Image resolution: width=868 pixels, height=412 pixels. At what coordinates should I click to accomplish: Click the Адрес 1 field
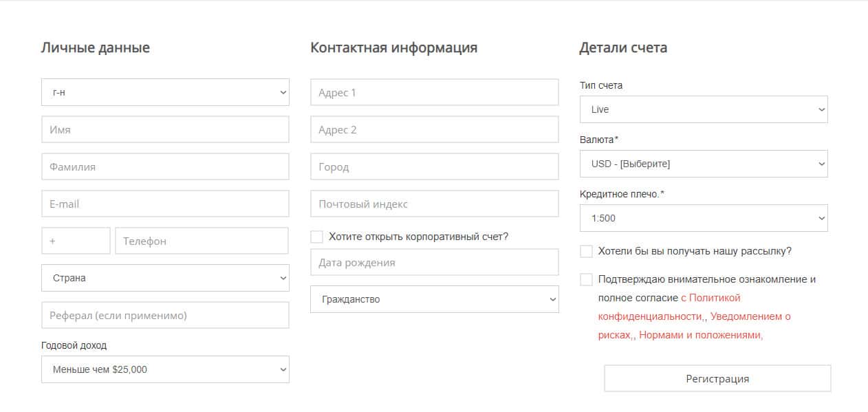click(x=434, y=92)
